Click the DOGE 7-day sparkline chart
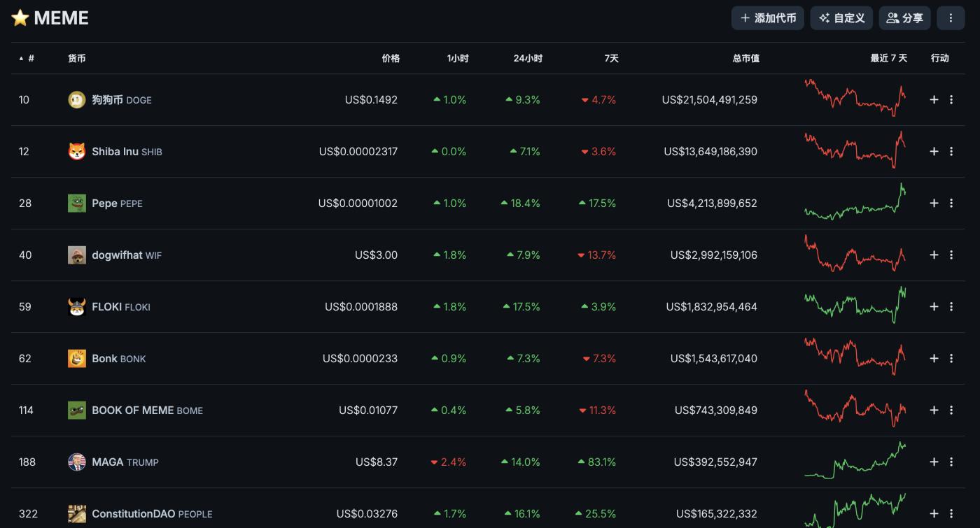Image resolution: width=980 pixels, height=528 pixels. 855,98
